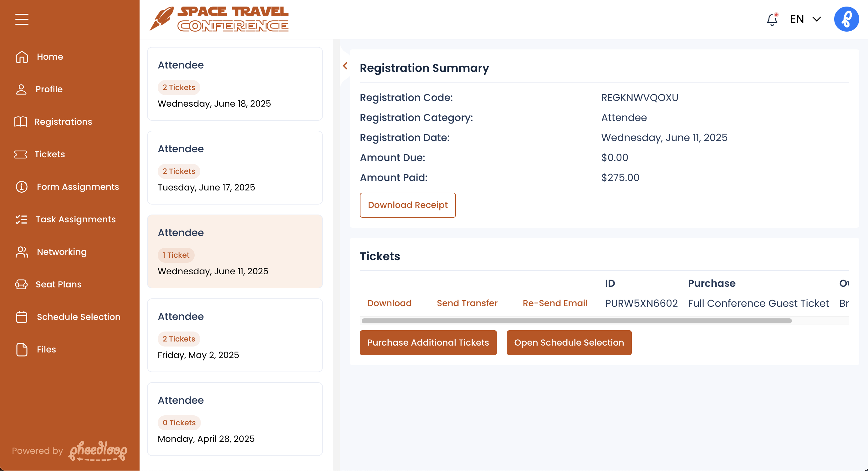
Task: Go to Schedule Selection in sidebar
Action: [x=78, y=317]
